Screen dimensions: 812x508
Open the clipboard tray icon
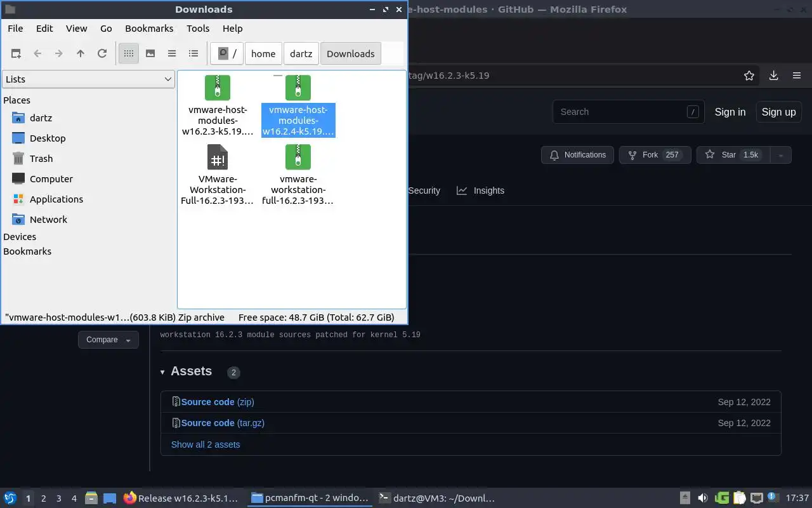tap(739, 498)
